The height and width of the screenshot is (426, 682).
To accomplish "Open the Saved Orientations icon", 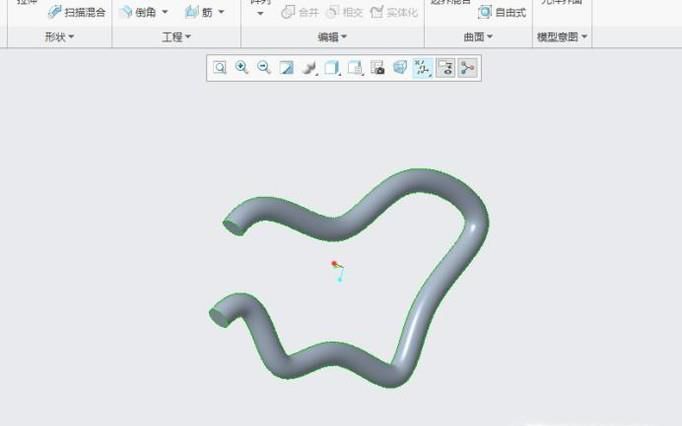I will click(355, 68).
